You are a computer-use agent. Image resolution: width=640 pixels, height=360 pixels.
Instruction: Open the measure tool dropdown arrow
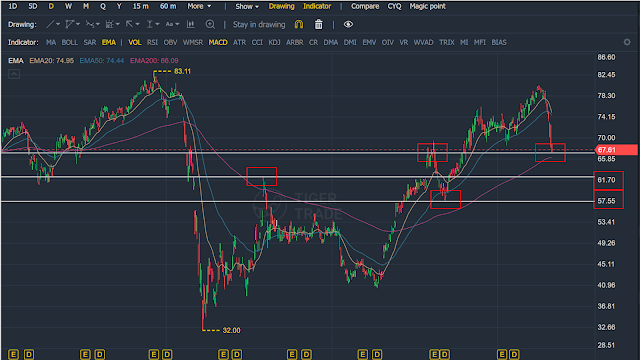[x=157, y=24]
